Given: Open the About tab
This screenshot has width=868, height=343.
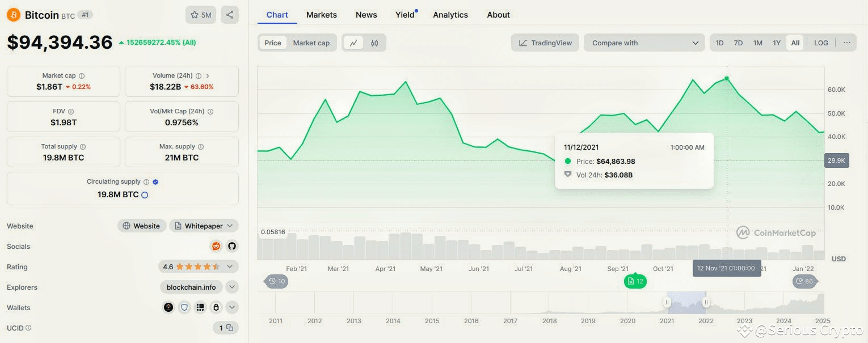Looking at the screenshot, I should 499,15.
